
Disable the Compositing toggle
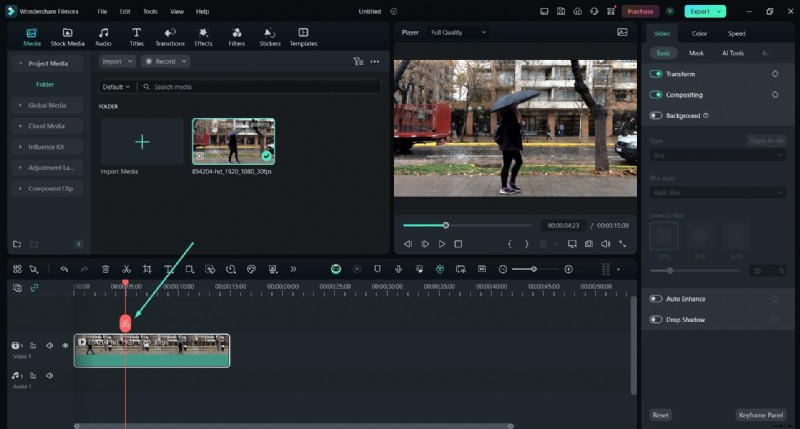click(x=657, y=95)
